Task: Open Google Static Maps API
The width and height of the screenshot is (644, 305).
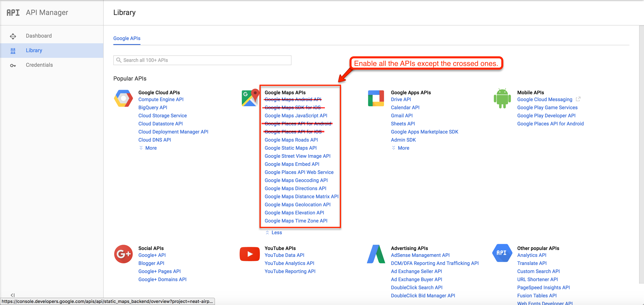Action: pyautogui.click(x=290, y=148)
